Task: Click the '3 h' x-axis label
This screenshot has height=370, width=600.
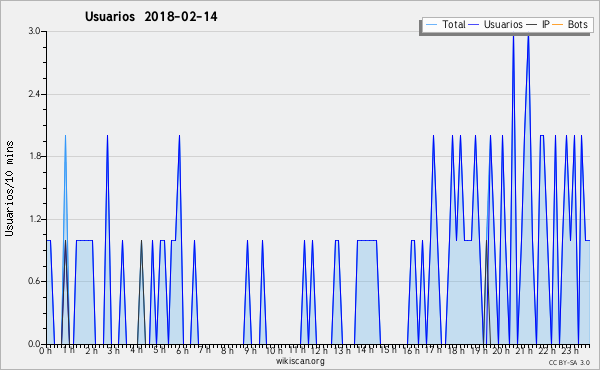Action: 114,350
